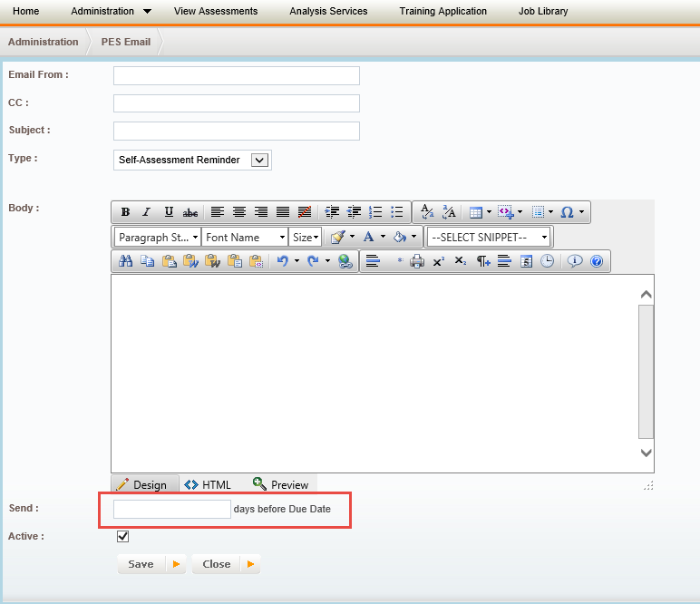
Task: Insert hyperlink using globe icon
Action: (345, 261)
